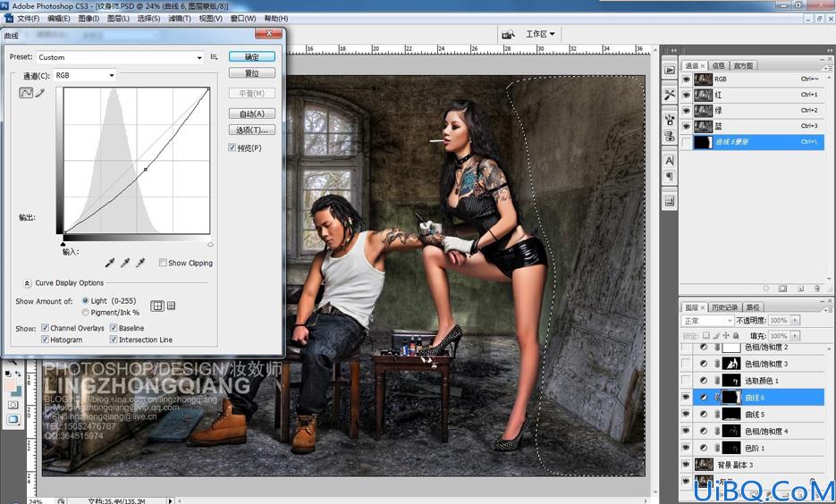This screenshot has width=836, height=504.
Task: Switch to the 信息 tab
Action: coord(718,65)
